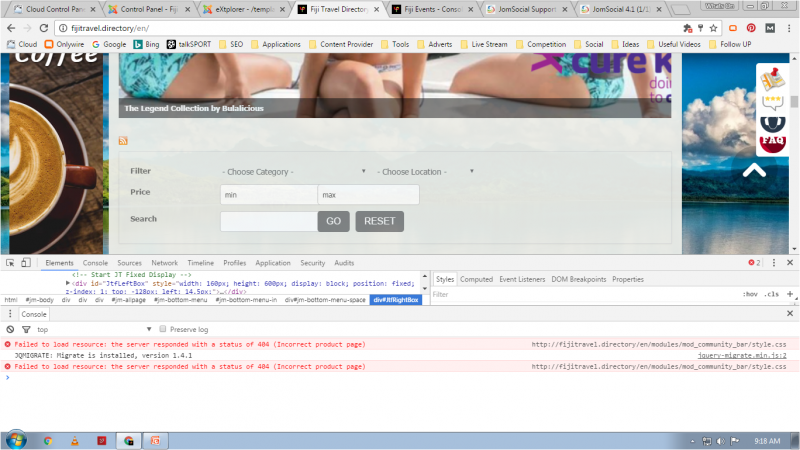The image size is (800, 450).
Task: Open the Pinterest extension
Action: [751, 28]
